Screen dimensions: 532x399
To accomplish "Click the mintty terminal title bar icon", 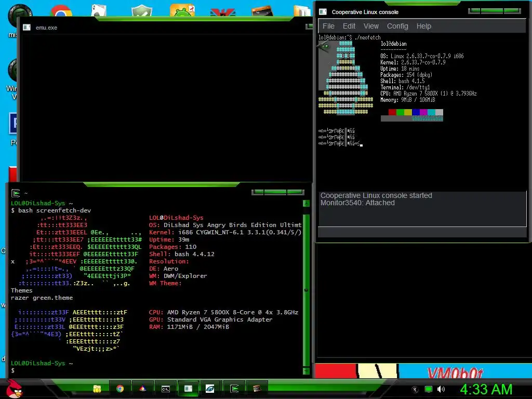I will [x=16, y=193].
